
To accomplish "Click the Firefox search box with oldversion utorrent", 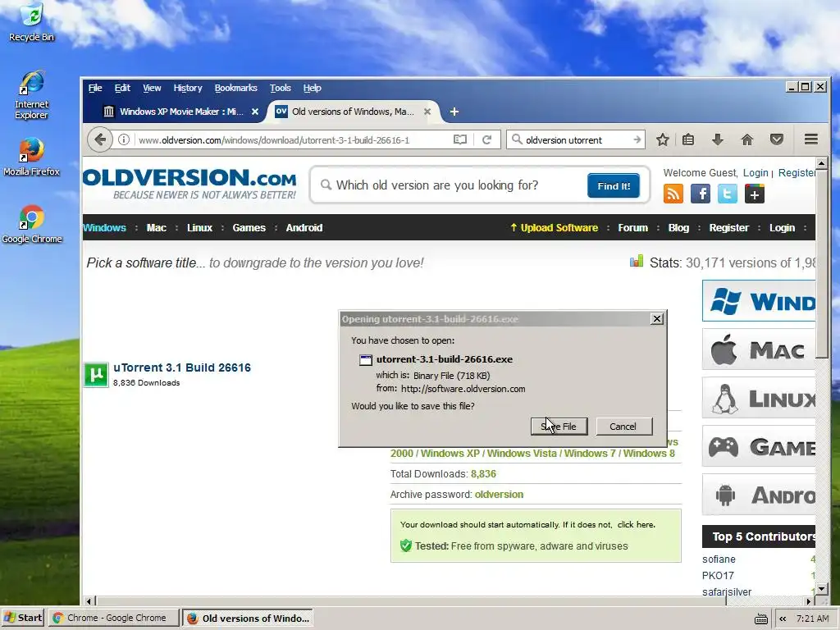I will pos(576,139).
